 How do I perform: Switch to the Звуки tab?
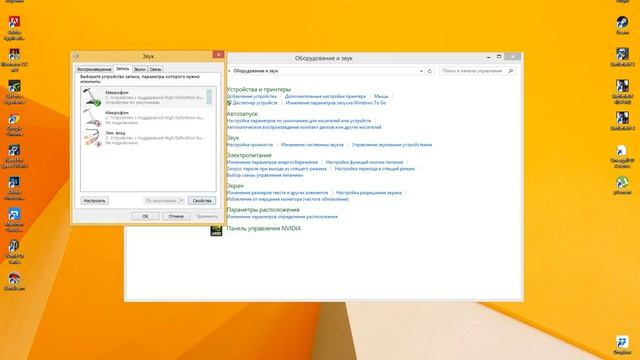pyautogui.click(x=140, y=69)
